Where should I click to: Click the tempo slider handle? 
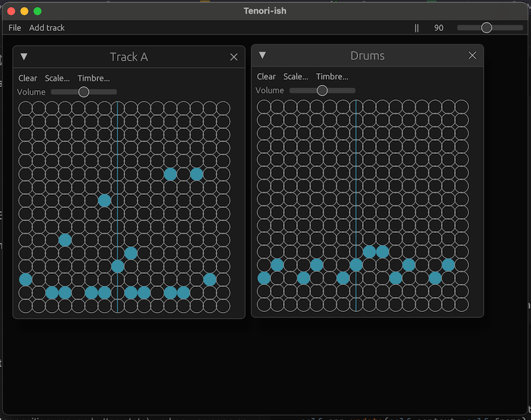tap(486, 28)
